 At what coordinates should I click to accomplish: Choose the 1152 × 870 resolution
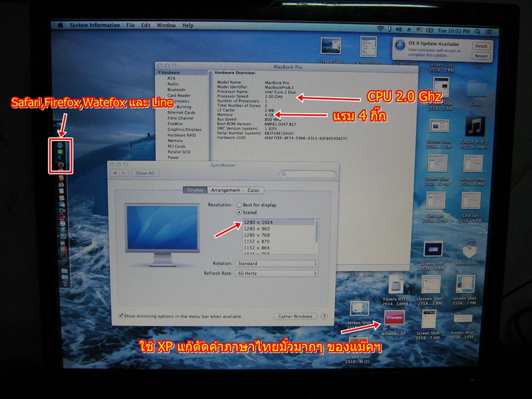(279, 241)
